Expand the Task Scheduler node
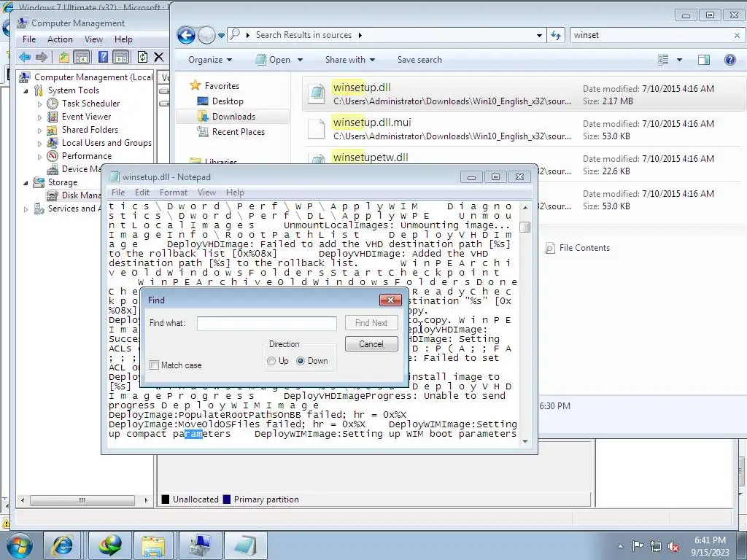Viewport: 747px width, 560px height. pos(39,104)
